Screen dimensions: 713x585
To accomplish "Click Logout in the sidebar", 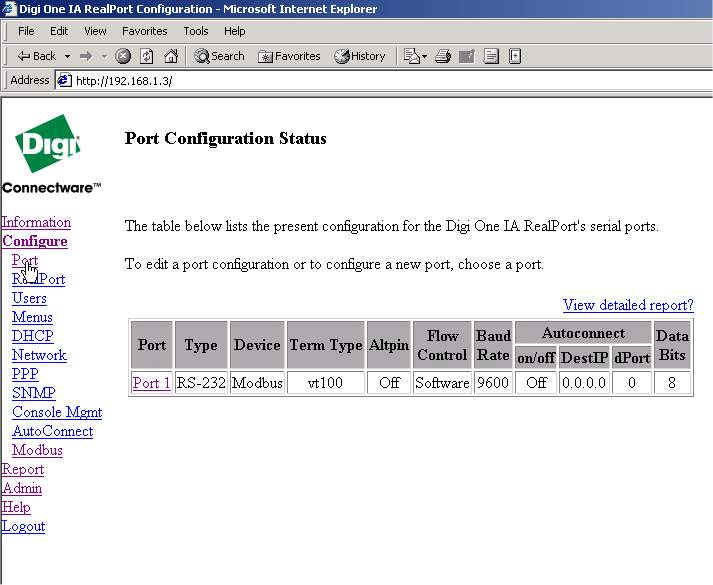I will [23, 526].
